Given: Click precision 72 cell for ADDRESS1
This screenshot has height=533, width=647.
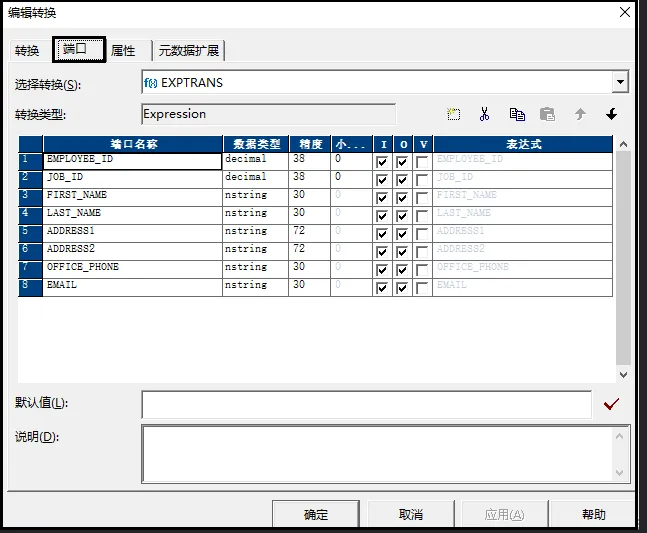Looking at the screenshot, I should pos(310,233).
